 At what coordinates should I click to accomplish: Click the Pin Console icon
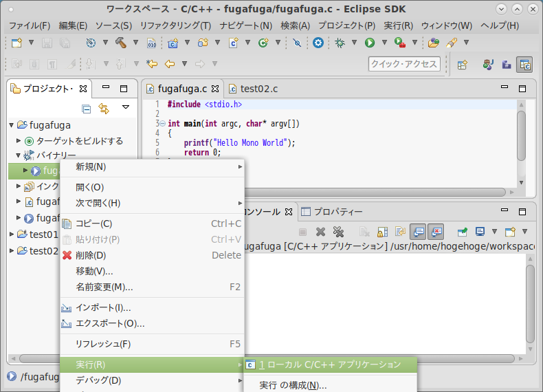[463, 232]
